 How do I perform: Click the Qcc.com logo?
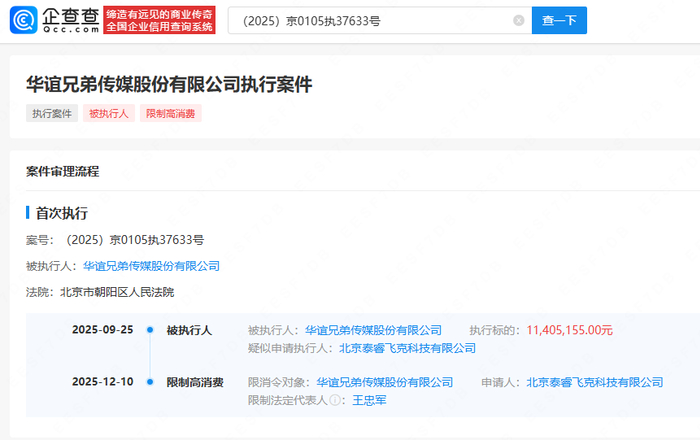point(53,20)
